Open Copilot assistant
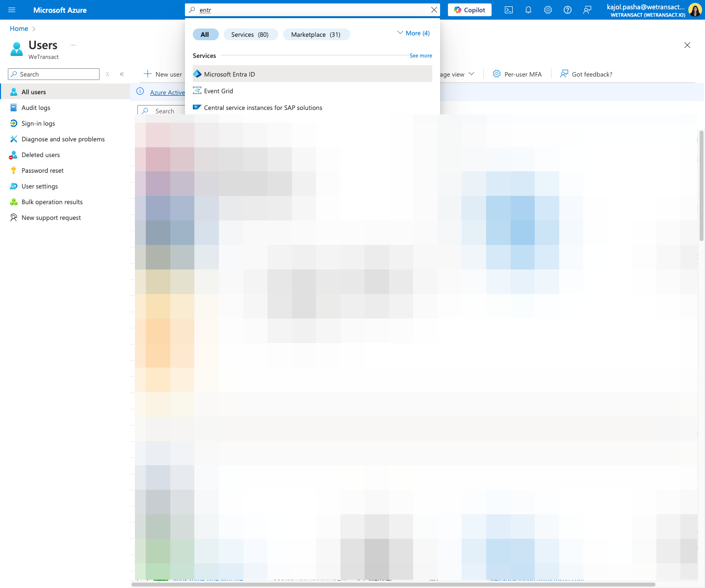The image size is (705, 588). 470,10
